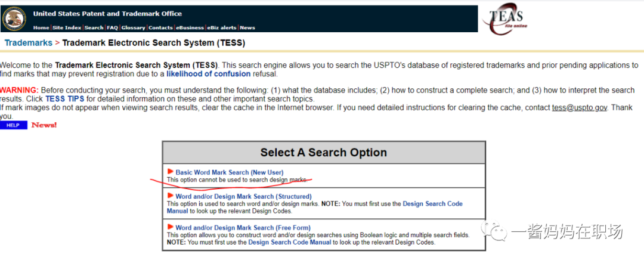
Task: Select Search in the header navigation
Action: 94,28
